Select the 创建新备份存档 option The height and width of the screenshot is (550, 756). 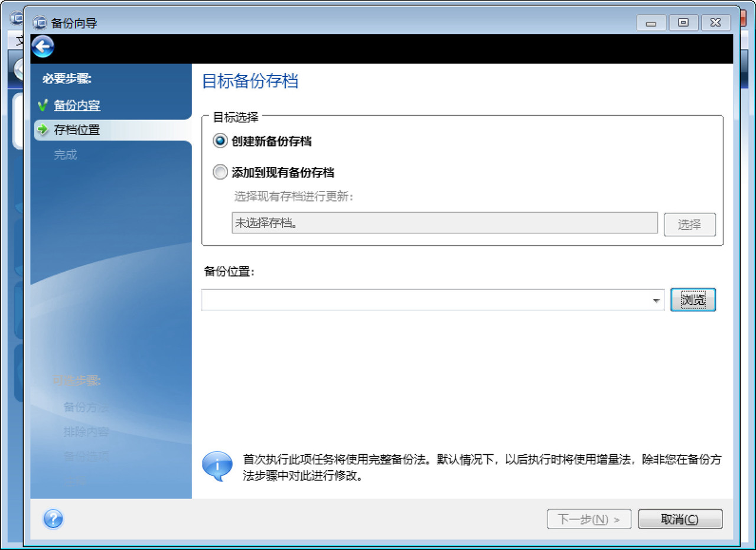coord(220,141)
